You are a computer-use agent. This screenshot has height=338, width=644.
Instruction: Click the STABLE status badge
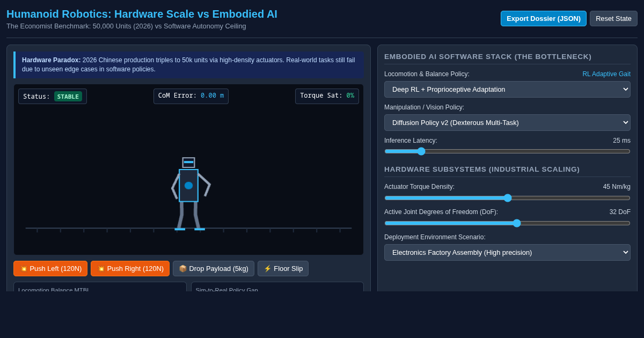click(68, 97)
